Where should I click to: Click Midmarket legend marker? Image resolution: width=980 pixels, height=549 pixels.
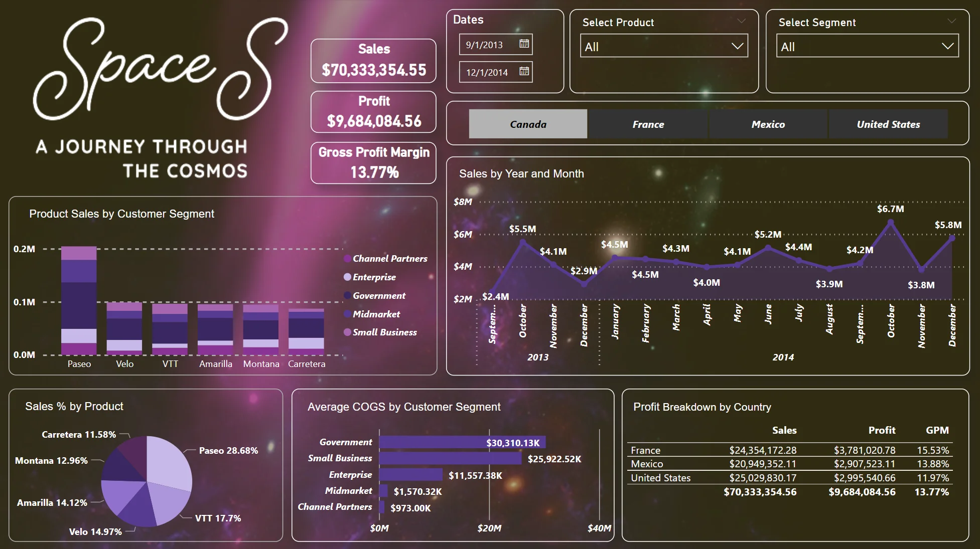tap(347, 314)
